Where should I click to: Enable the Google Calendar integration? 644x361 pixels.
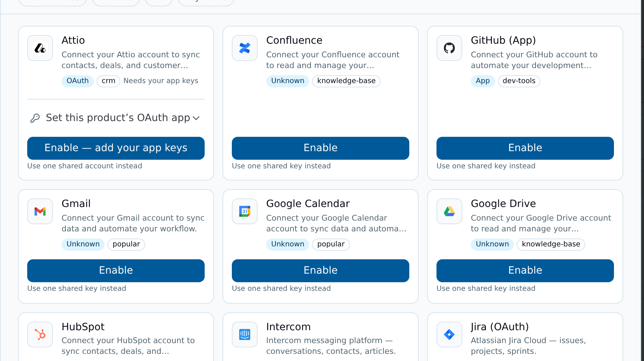321,271
